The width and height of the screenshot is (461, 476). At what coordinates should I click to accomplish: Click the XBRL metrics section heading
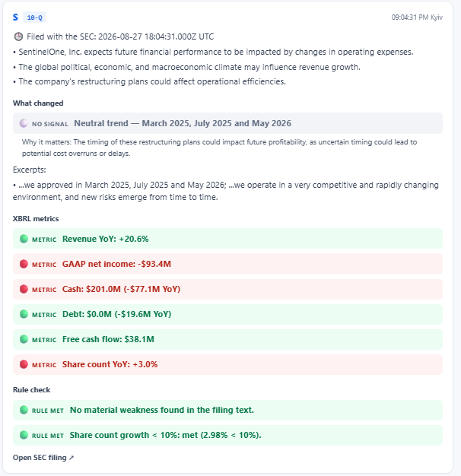tap(36, 218)
